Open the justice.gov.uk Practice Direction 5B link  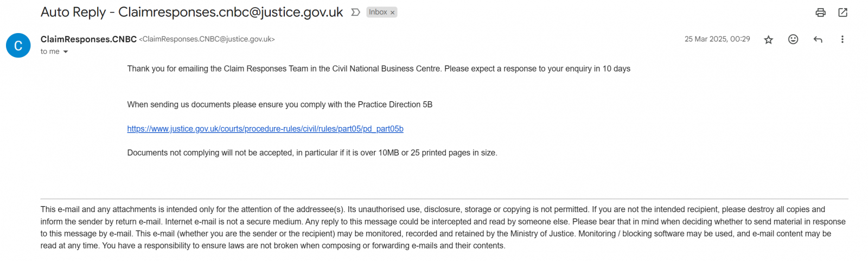265,129
